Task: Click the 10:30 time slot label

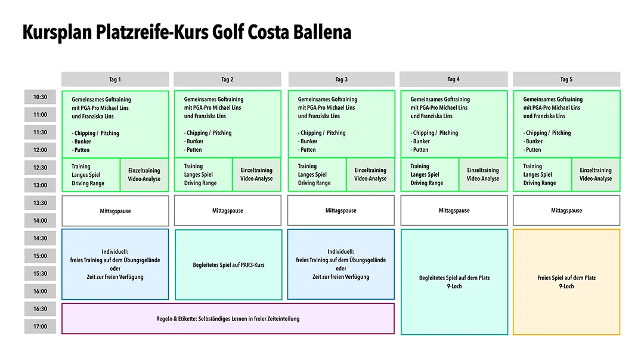Action: pos(40,97)
